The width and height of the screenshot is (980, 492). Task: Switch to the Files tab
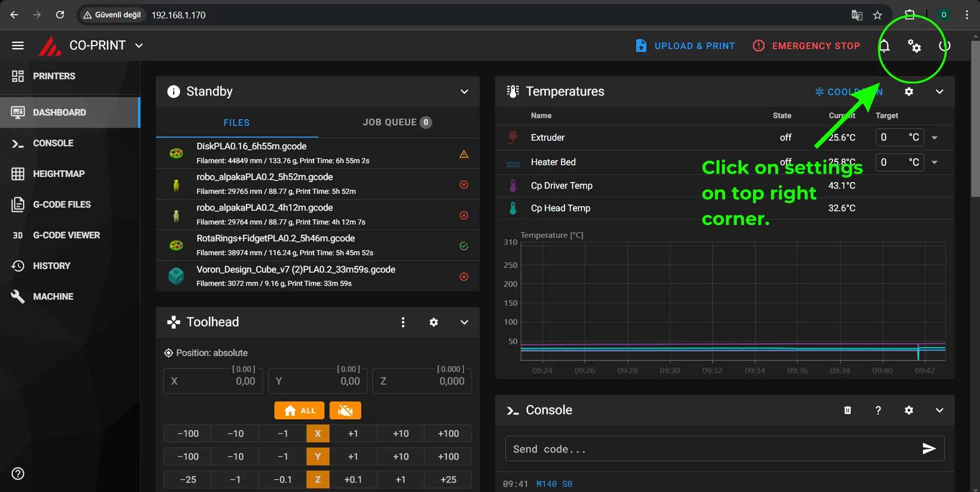pyautogui.click(x=237, y=123)
